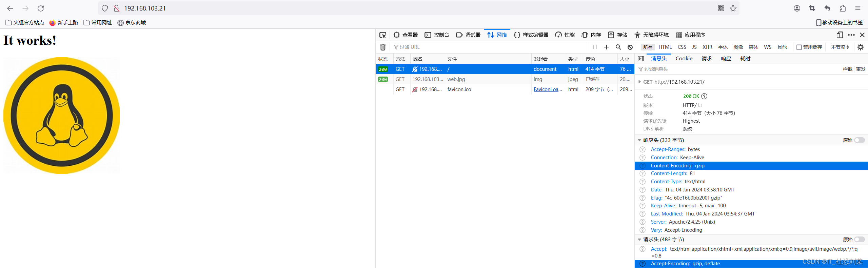
Task: Switch to the 响应 details tab
Action: [x=726, y=59]
